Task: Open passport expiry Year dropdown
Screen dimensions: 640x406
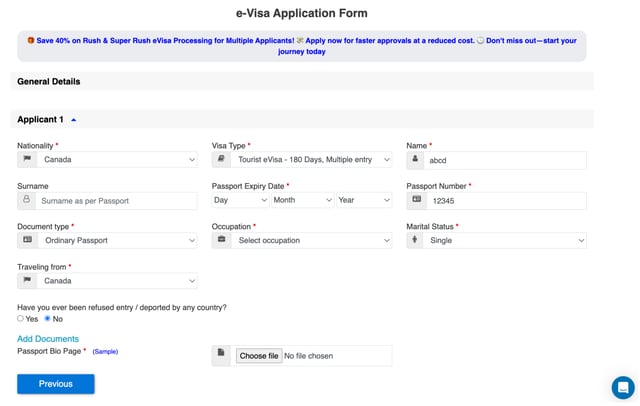Action: (364, 200)
